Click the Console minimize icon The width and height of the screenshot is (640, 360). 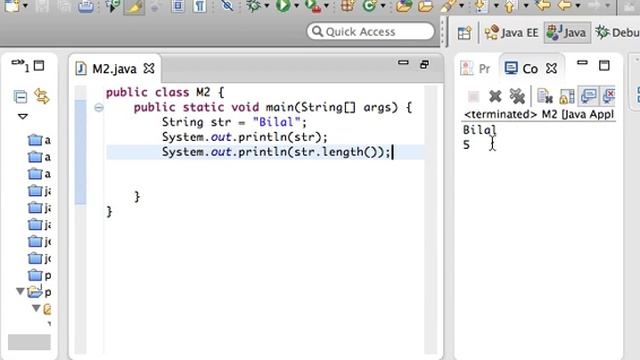(x=582, y=63)
